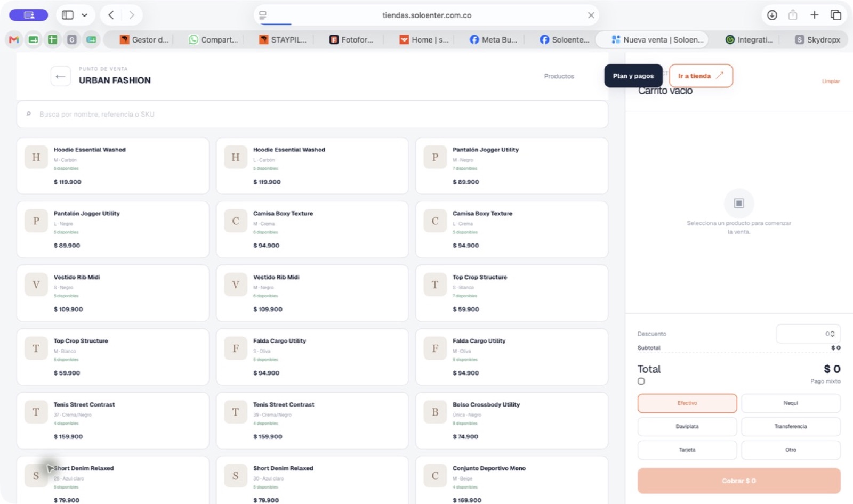This screenshot has width=853, height=504.
Task: Adjust the Descuento stepper arrows
Action: point(833,334)
